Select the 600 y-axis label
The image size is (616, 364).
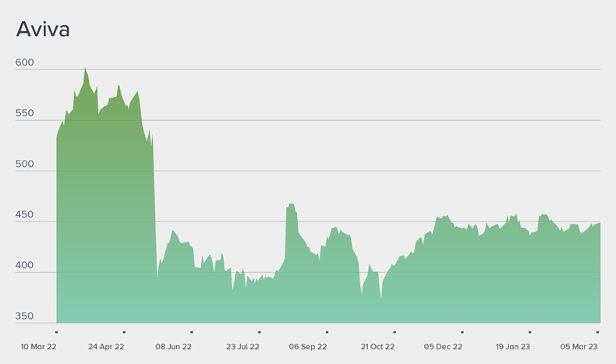[25, 62]
